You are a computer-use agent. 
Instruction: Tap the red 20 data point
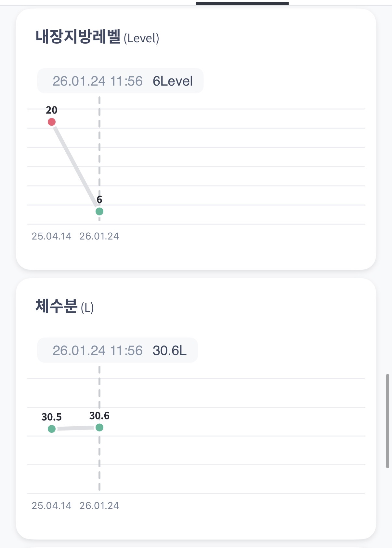point(52,122)
